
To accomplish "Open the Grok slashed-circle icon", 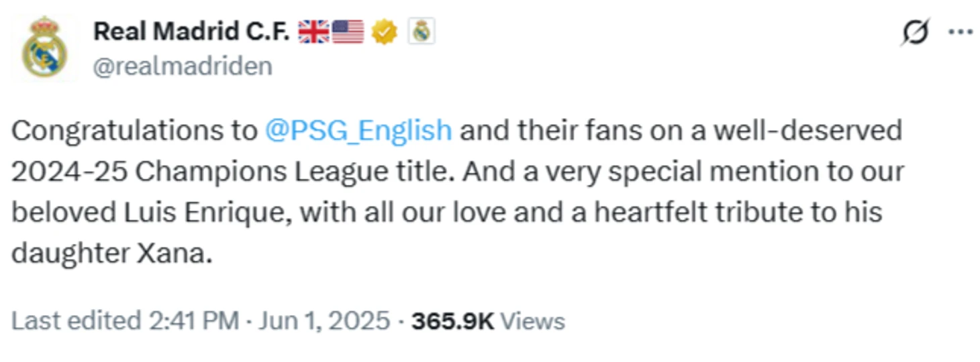I will (916, 32).
